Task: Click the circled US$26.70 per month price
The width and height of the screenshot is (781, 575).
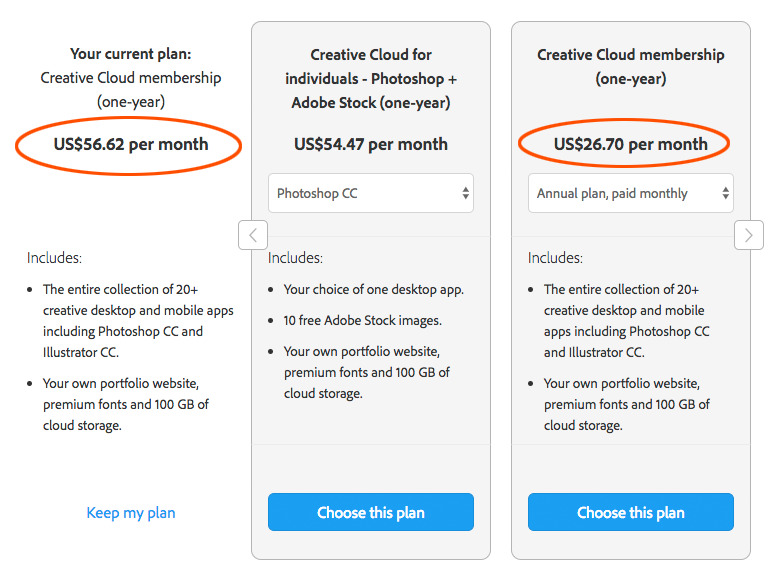Action: pos(631,144)
